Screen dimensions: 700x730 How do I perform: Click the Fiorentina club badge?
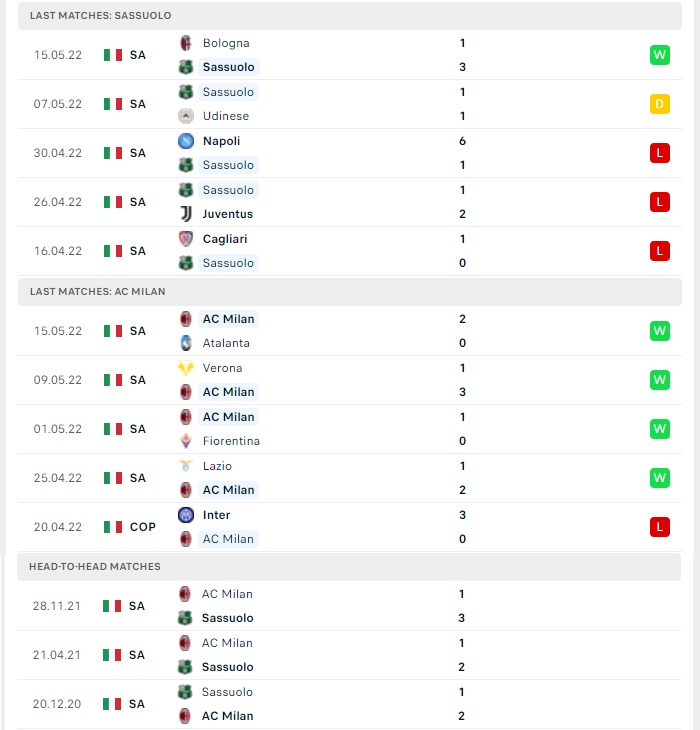(186, 441)
